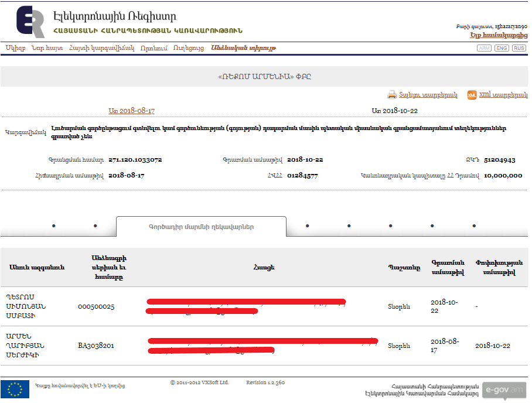The image size is (532, 403).
Task: Click the e-gov.am logo in the footer
Action: point(504,390)
